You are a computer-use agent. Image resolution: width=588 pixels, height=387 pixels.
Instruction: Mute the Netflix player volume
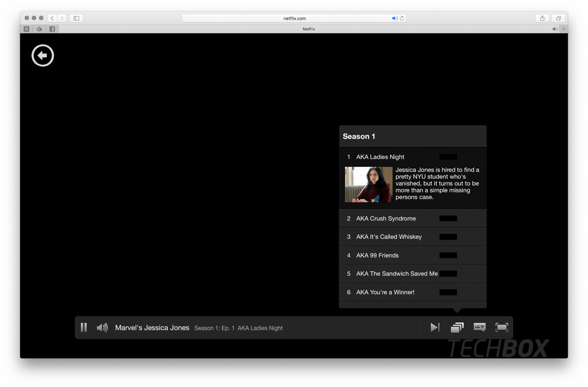(x=102, y=327)
